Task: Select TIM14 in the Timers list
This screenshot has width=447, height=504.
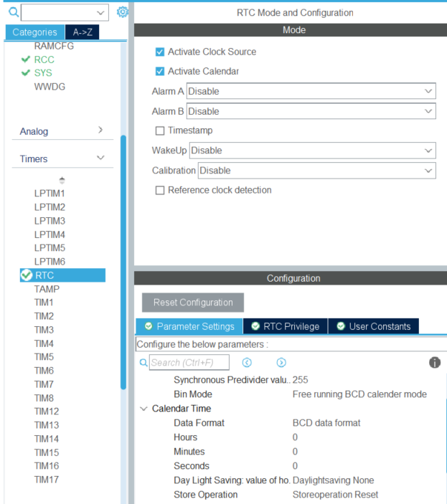Action: pyautogui.click(x=47, y=439)
